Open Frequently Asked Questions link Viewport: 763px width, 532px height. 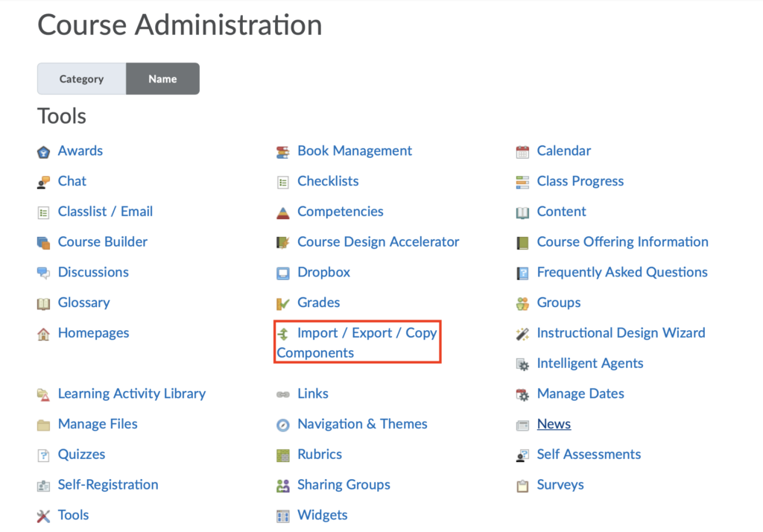(x=622, y=272)
